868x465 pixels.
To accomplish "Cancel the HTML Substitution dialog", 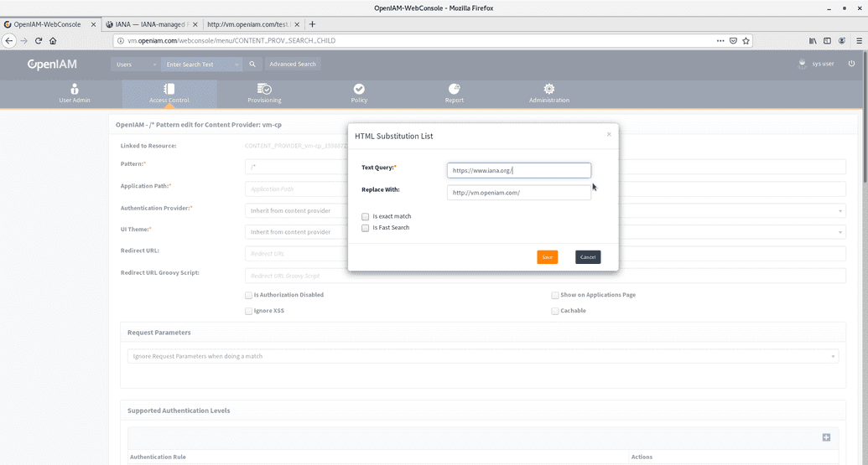I will click(x=588, y=257).
